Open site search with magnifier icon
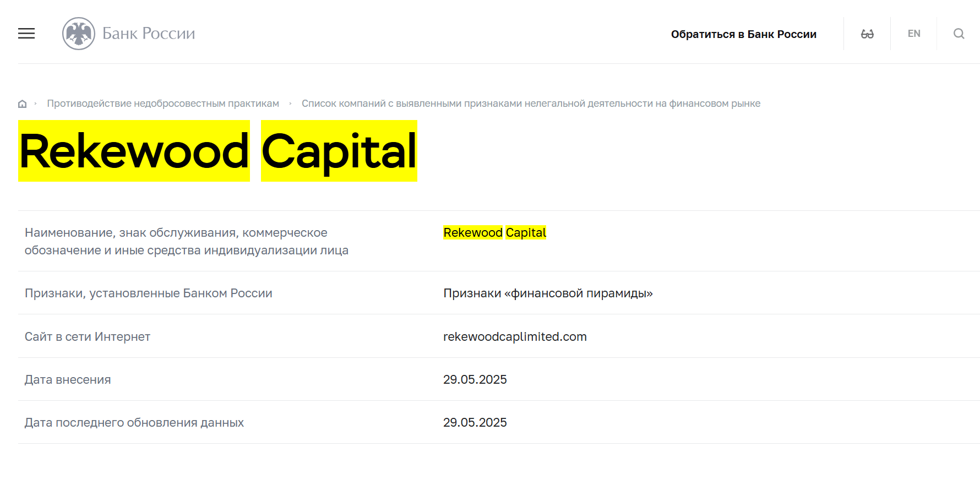Image resolution: width=980 pixels, height=490 pixels. tap(959, 34)
